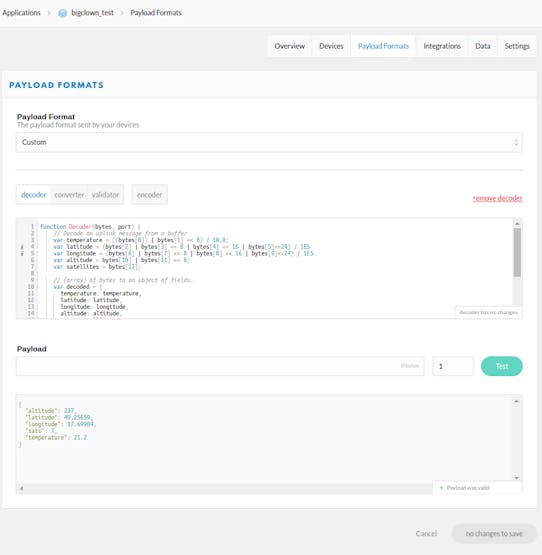
Task: Click output panel scroll up arrow
Action: click(516, 401)
